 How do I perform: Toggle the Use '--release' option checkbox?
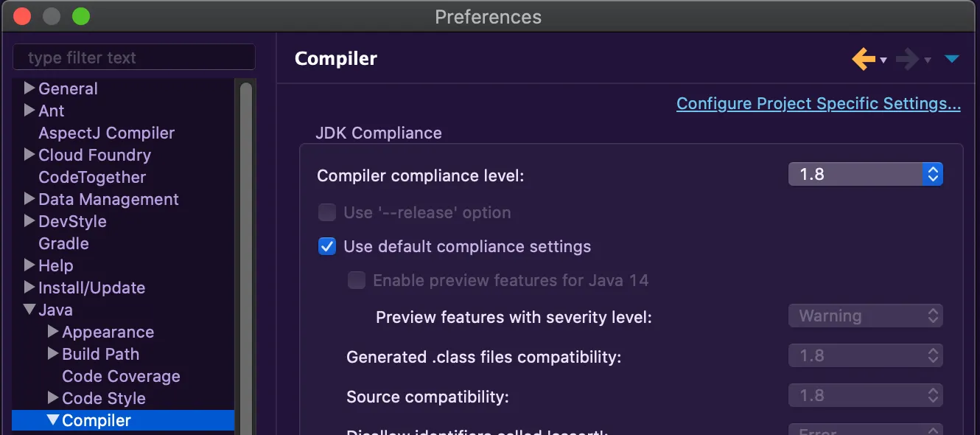[327, 212]
